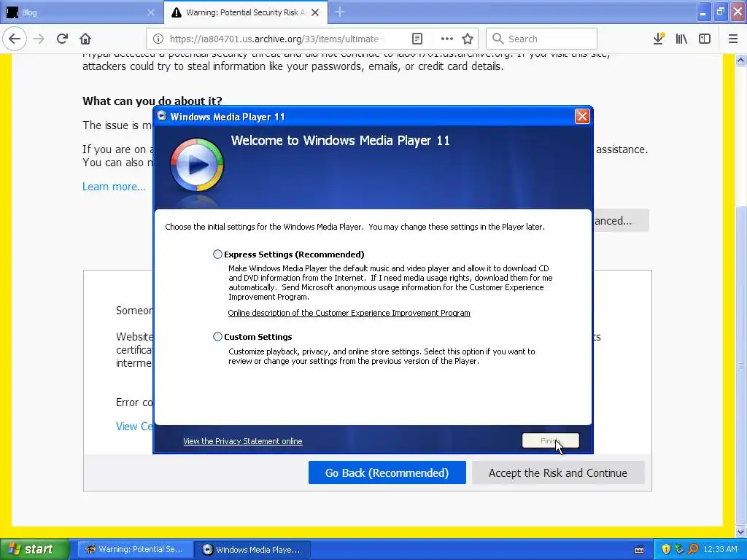This screenshot has width=747, height=560.
Task: Open Online description of Customer Experience Improvement Program
Action: [x=349, y=313]
